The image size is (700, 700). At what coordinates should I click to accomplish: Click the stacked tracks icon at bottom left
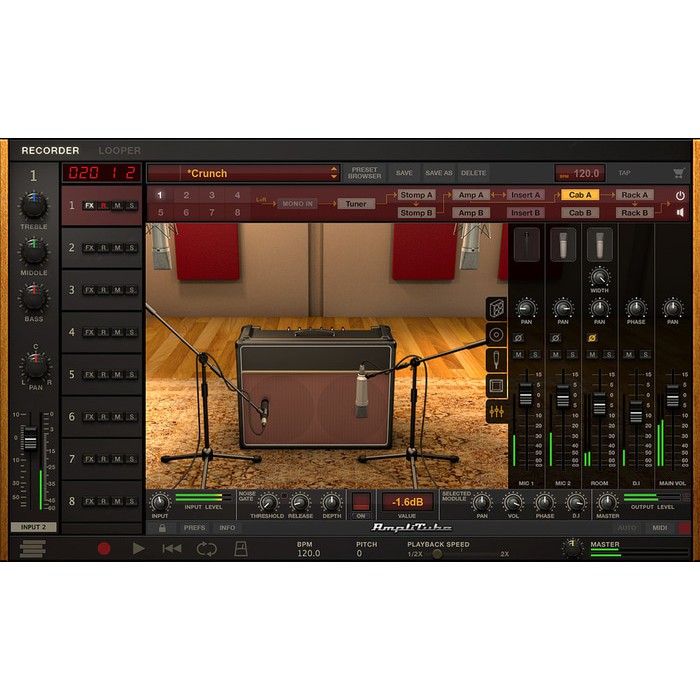point(33,549)
